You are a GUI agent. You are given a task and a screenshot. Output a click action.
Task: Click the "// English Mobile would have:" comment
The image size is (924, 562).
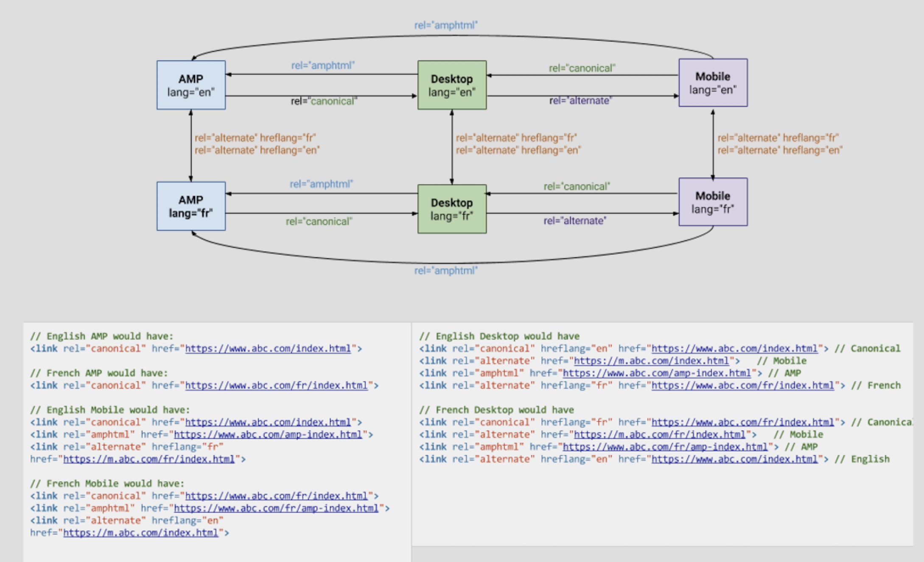click(x=110, y=410)
